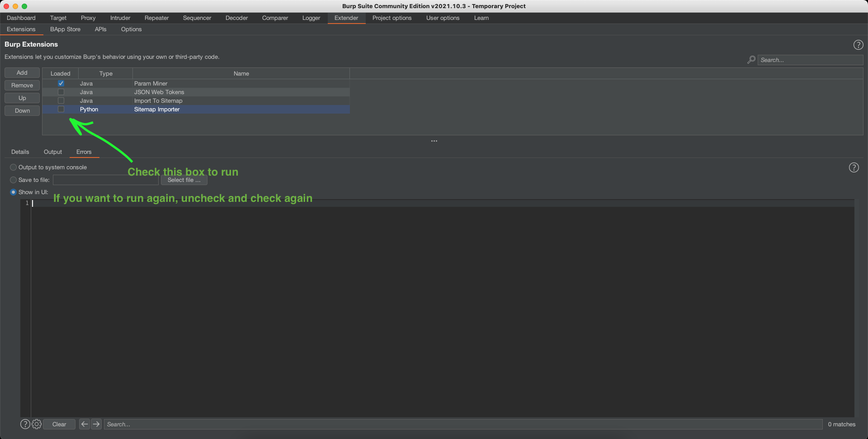
Task: Click the Select file button
Action: tap(184, 180)
